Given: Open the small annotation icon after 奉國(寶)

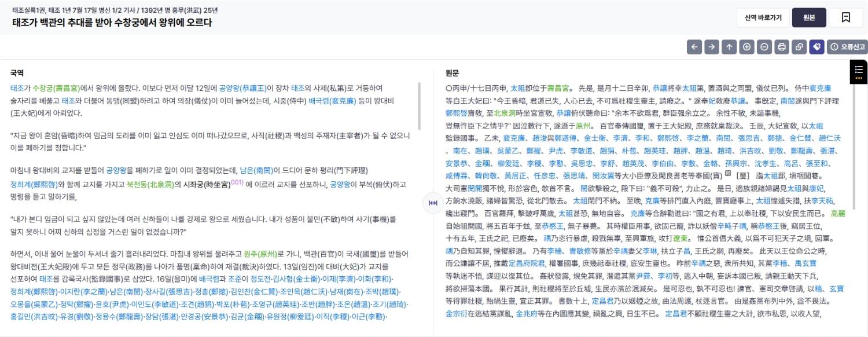Looking at the screenshot, I should click(728, 173).
